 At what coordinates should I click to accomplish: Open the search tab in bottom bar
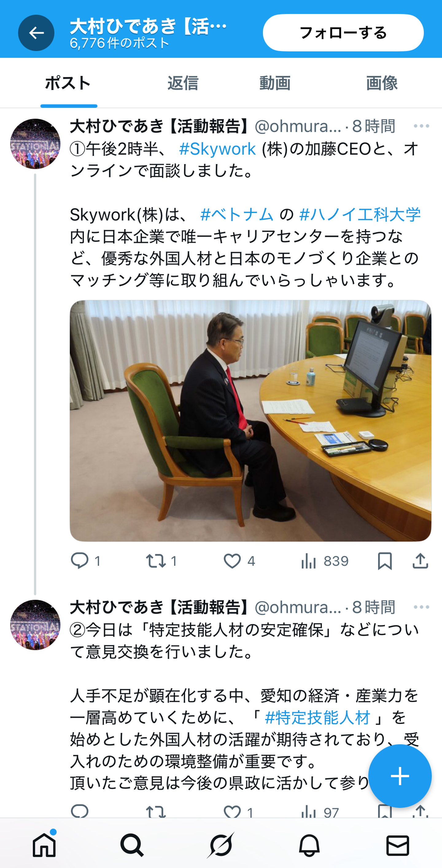tap(132, 845)
